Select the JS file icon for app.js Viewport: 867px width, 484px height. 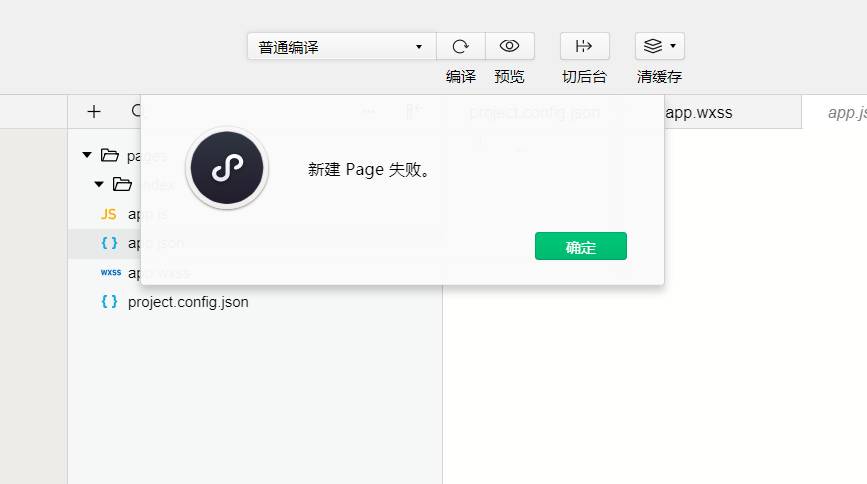point(109,214)
